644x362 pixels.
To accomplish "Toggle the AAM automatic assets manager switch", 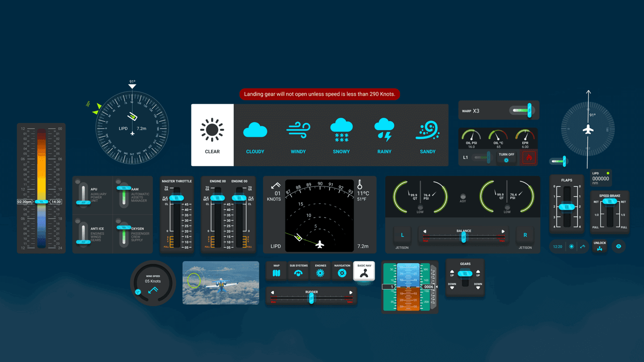I will [124, 195].
